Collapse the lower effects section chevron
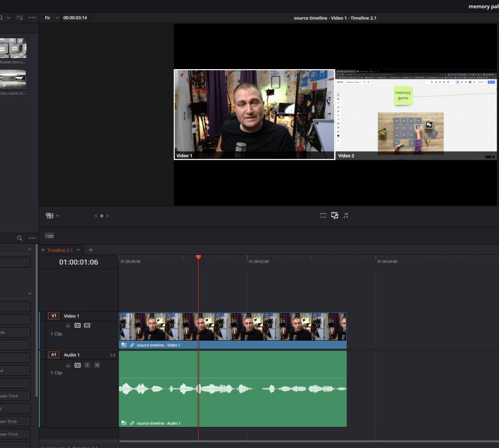The width and height of the screenshot is (499, 448). click(30, 293)
